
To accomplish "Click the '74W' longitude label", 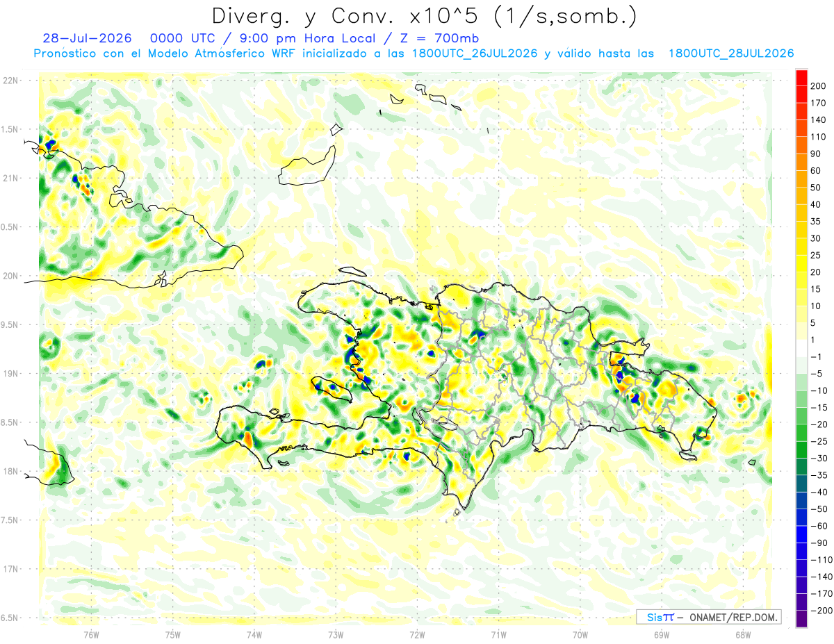I will (254, 635).
